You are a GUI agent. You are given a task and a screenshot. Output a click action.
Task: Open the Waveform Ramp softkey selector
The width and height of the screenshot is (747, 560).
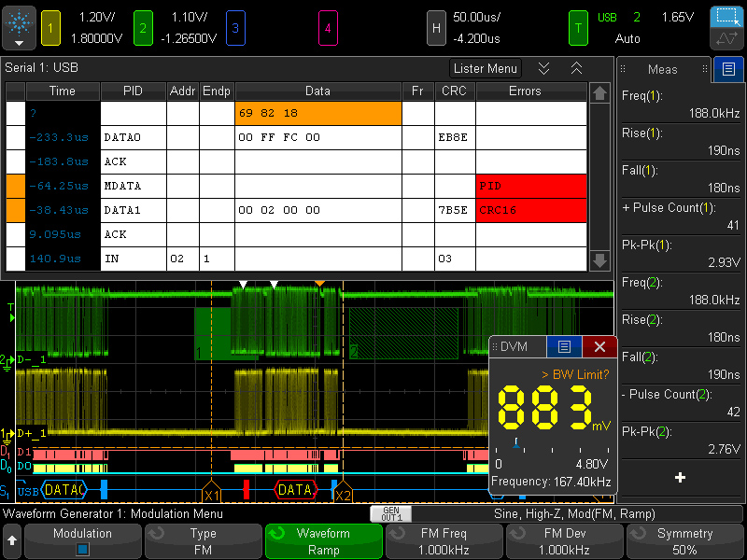323,541
